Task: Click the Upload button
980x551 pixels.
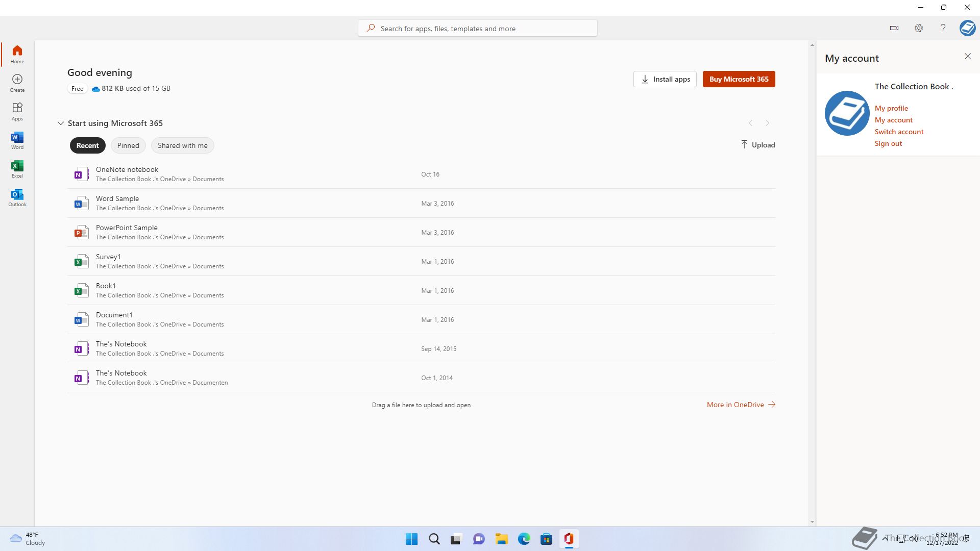Action: coord(758,145)
